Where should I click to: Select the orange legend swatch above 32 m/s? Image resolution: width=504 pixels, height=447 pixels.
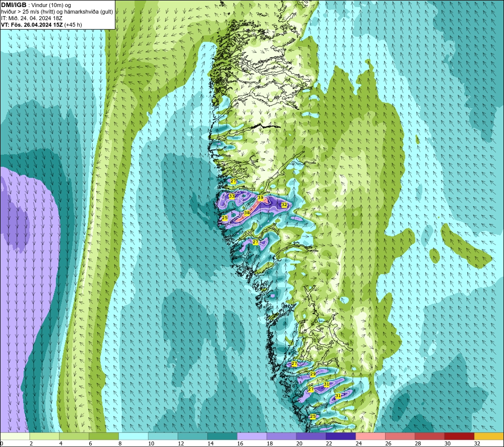[489, 436]
